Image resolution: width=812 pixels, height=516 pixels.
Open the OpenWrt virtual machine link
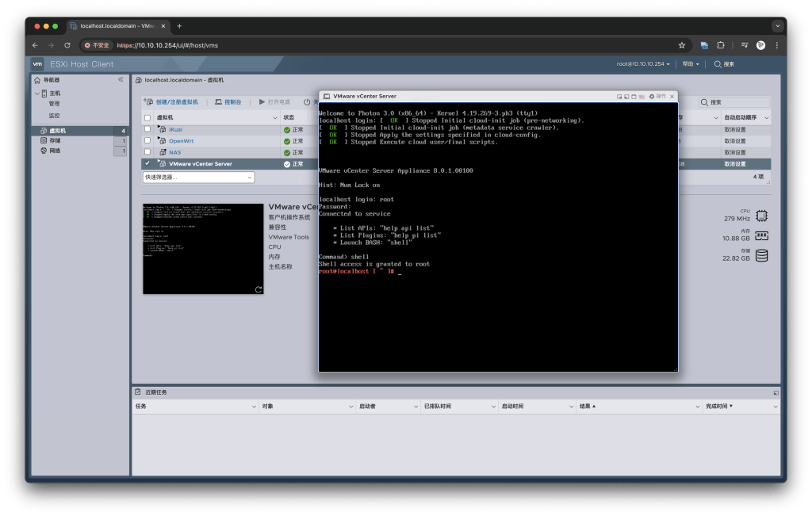point(182,141)
